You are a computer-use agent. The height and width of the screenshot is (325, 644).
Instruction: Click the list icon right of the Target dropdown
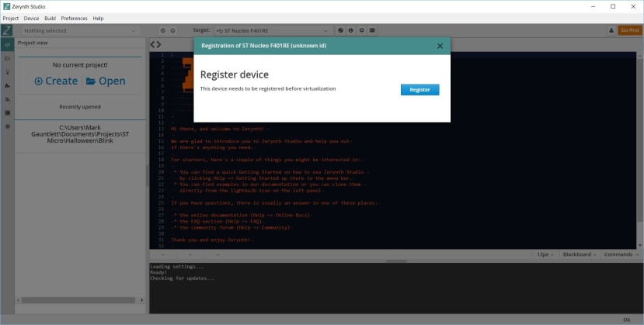[372, 31]
